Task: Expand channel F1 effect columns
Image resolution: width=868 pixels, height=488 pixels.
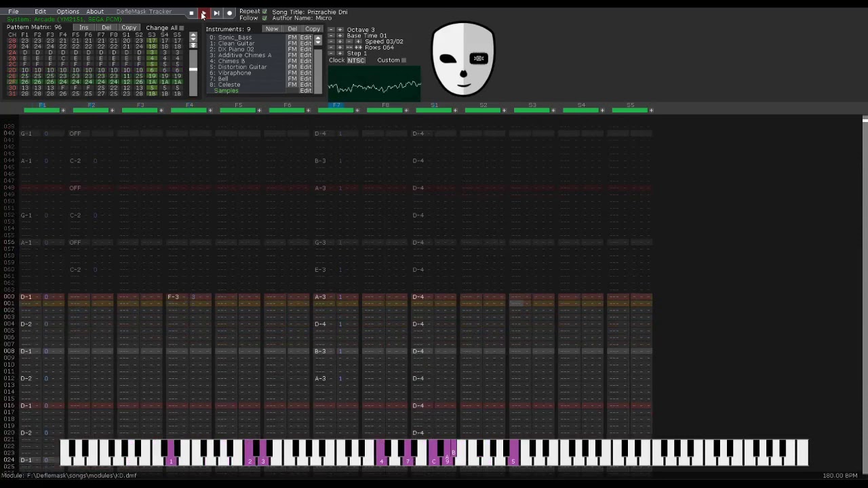Action: coord(63,110)
